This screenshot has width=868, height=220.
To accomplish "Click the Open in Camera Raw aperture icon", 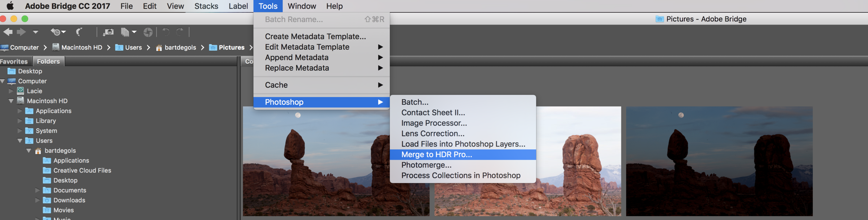I will (148, 32).
